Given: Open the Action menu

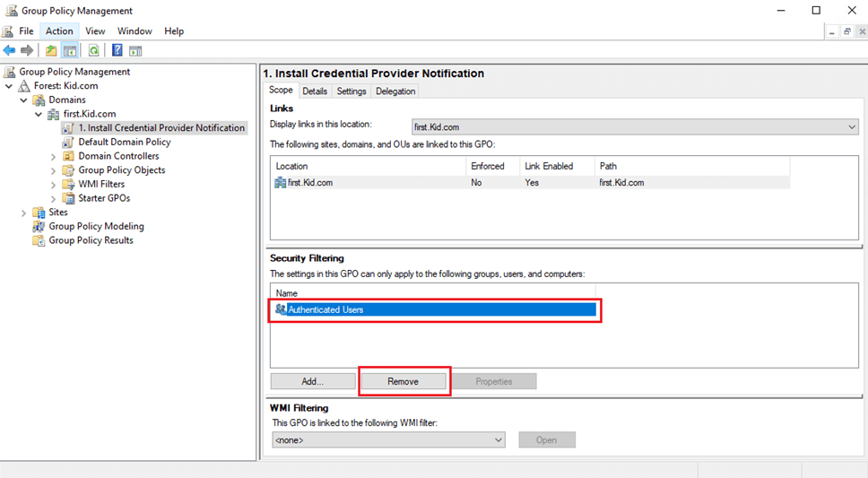Looking at the screenshot, I should coord(59,31).
